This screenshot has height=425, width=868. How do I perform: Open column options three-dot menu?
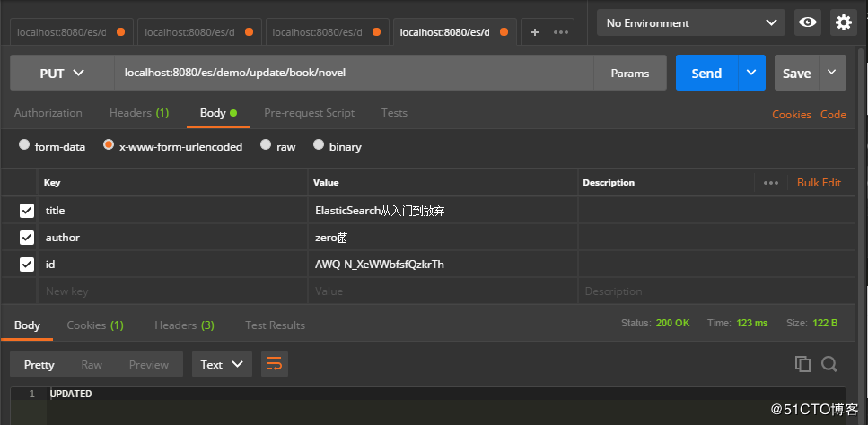coord(770,183)
